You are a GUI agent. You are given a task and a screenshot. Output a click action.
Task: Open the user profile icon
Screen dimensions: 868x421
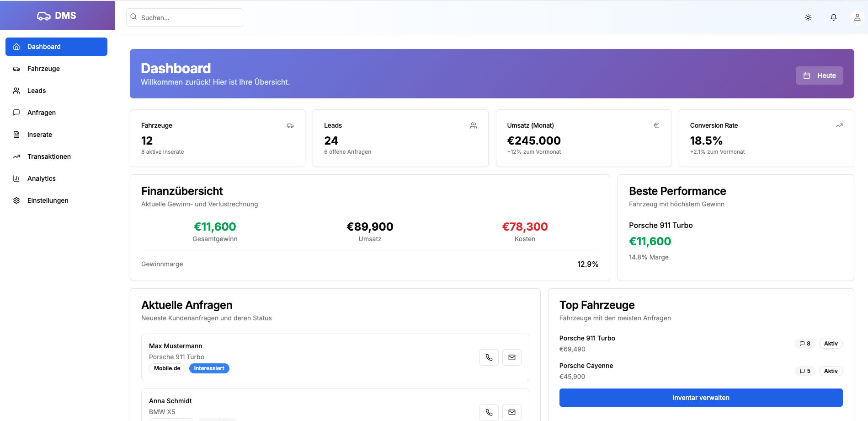tap(857, 17)
